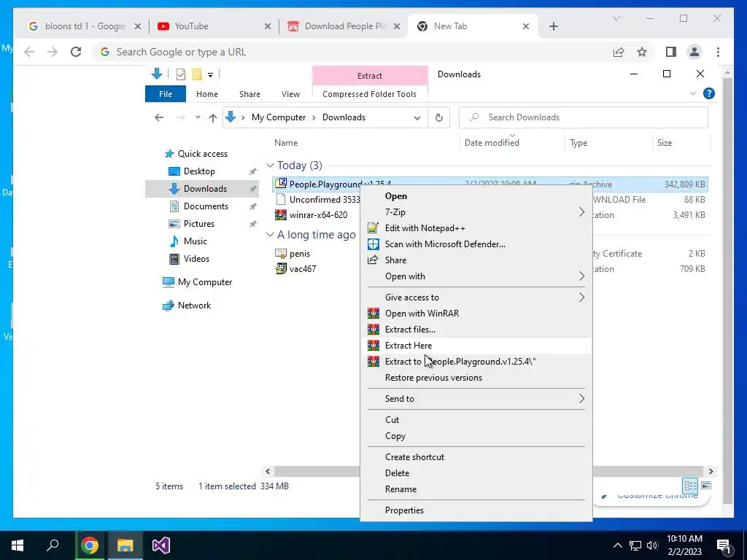
Task: Open the Windows Start menu
Action: tap(18, 545)
